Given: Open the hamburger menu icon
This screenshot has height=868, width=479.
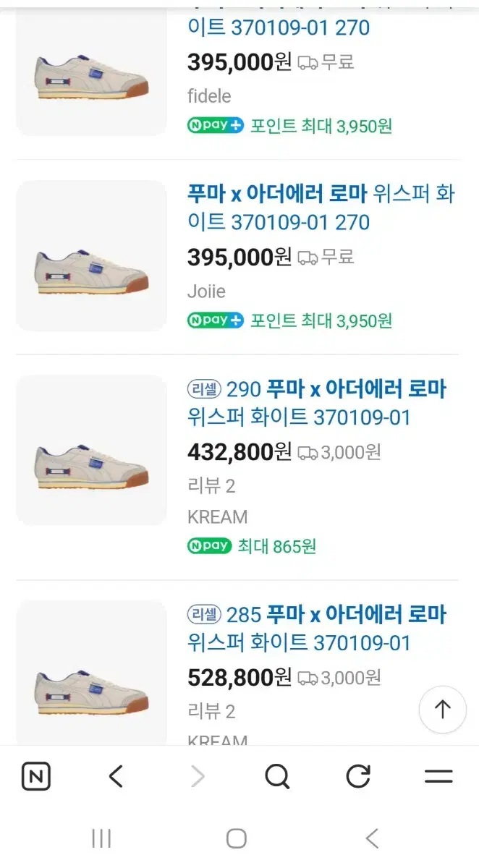Looking at the screenshot, I should coord(438,777).
